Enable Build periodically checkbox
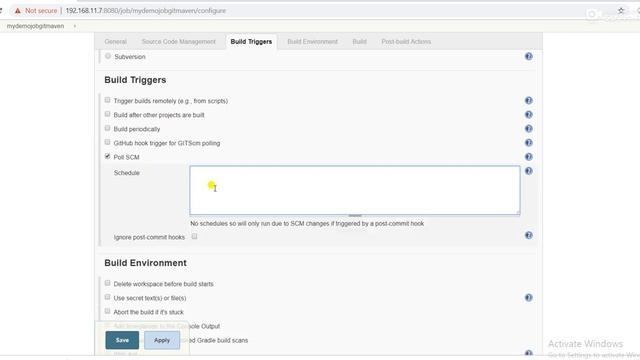This screenshot has width=640, height=360. click(107, 128)
